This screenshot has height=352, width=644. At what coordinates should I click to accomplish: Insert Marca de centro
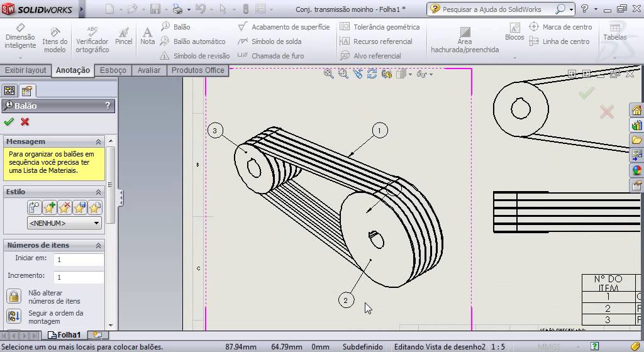click(x=560, y=26)
